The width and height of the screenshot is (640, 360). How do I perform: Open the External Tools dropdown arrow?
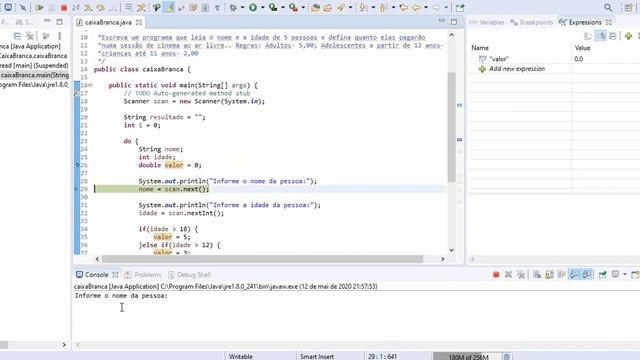[303, 7]
